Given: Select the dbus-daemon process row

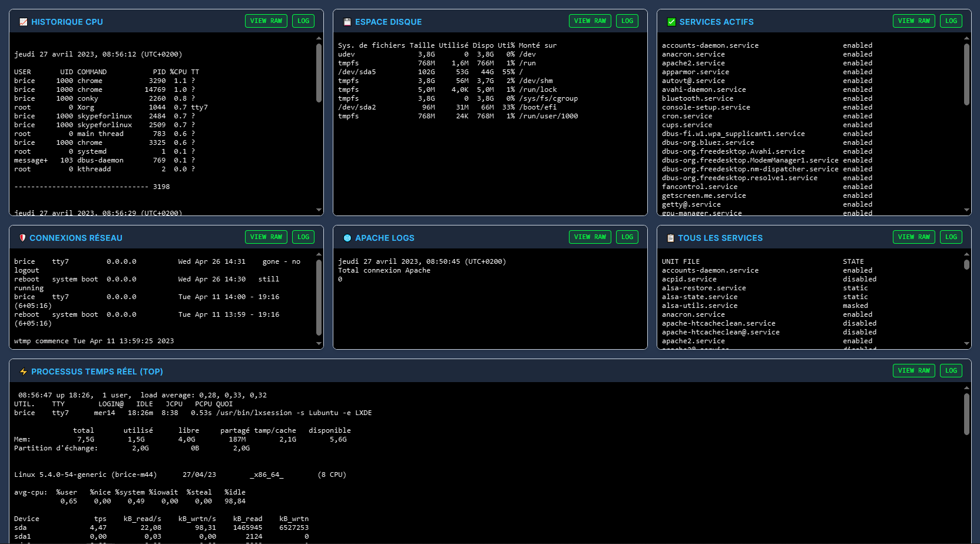Looking at the screenshot, I should [x=104, y=160].
